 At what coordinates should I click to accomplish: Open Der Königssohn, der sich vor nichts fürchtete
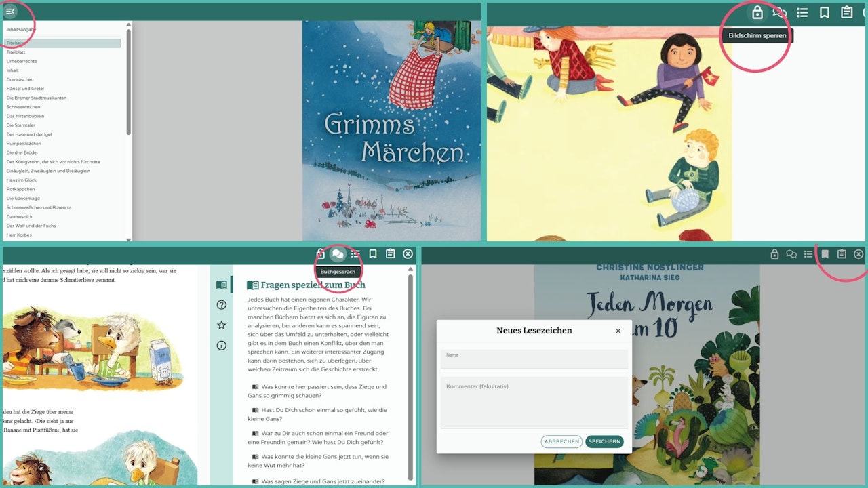pos(53,162)
